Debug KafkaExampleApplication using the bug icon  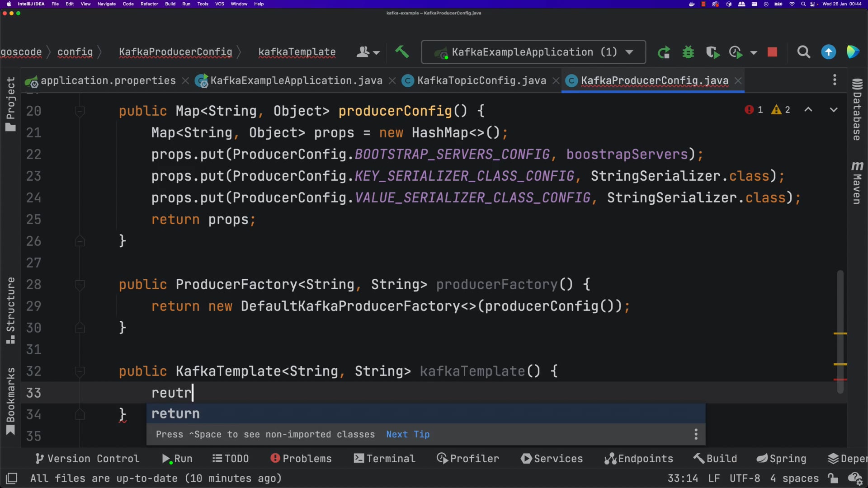tap(688, 52)
